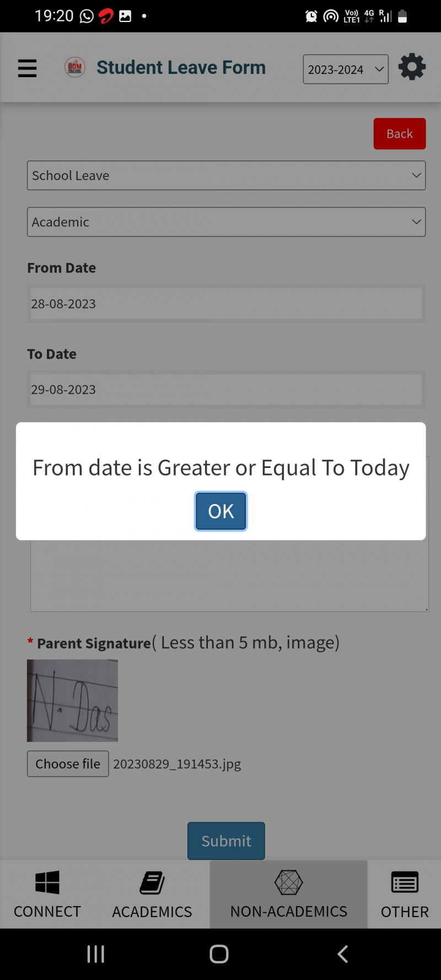Image resolution: width=441 pixels, height=980 pixels.
Task: Open the Android recent apps button
Action: point(95,954)
